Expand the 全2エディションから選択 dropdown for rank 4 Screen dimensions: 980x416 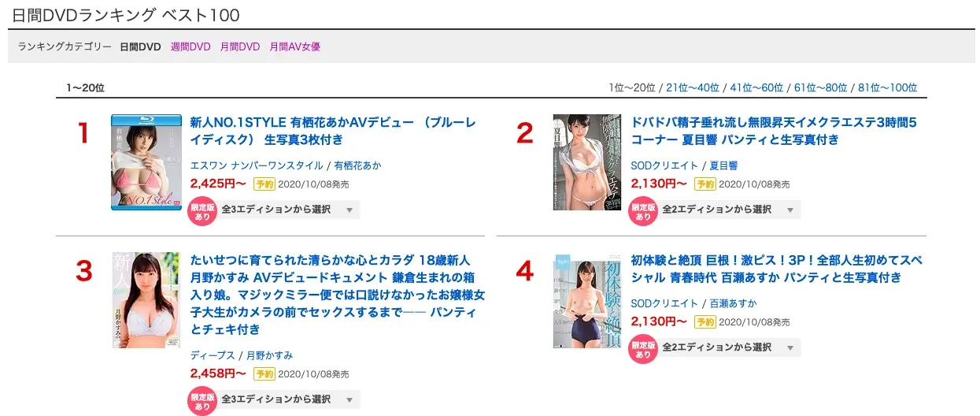730,347
